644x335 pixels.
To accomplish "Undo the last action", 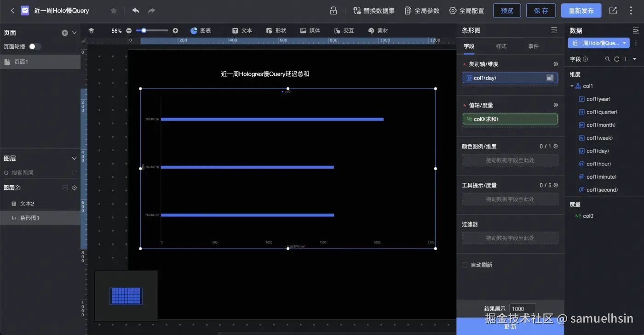I will tap(136, 11).
